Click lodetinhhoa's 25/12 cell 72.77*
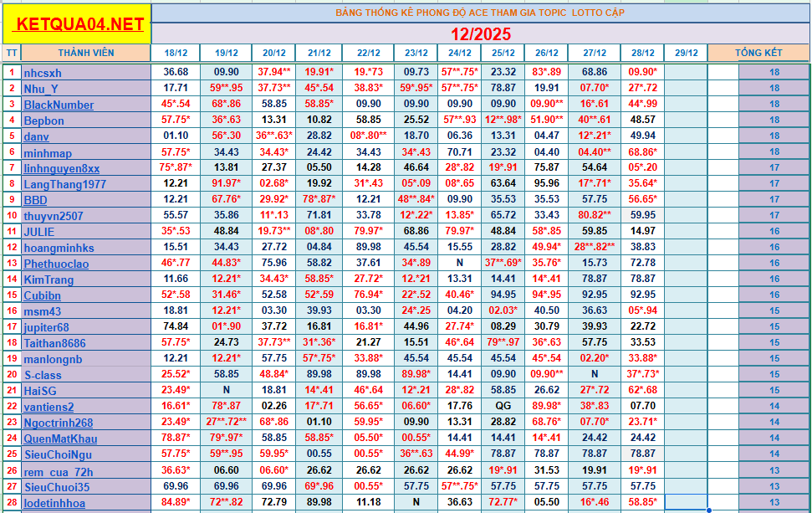Screen dimensions: 812x513 pos(503,502)
